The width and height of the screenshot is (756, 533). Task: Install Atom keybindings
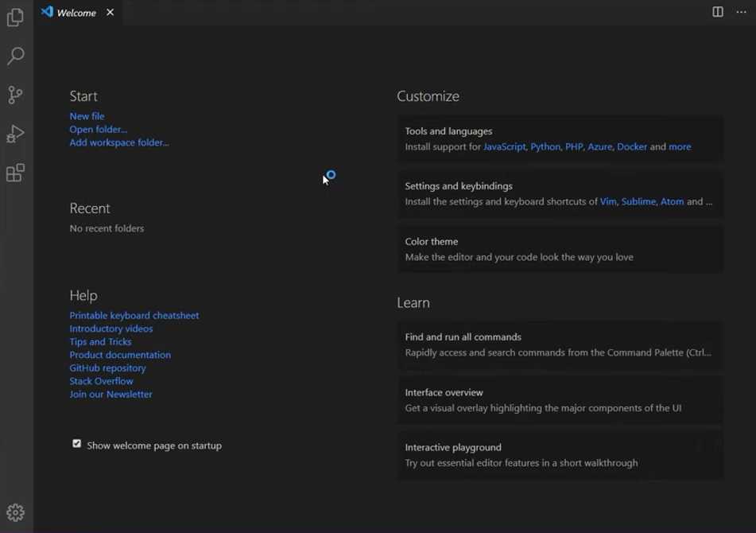click(672, 201)
